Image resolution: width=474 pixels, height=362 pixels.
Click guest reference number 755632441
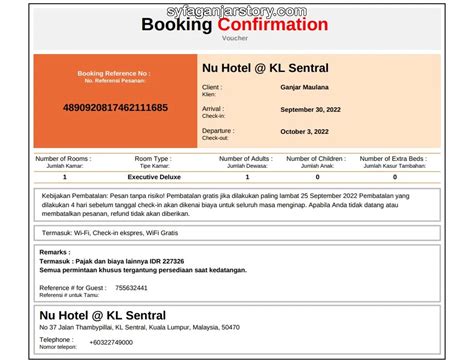click(x=131, y=288)
